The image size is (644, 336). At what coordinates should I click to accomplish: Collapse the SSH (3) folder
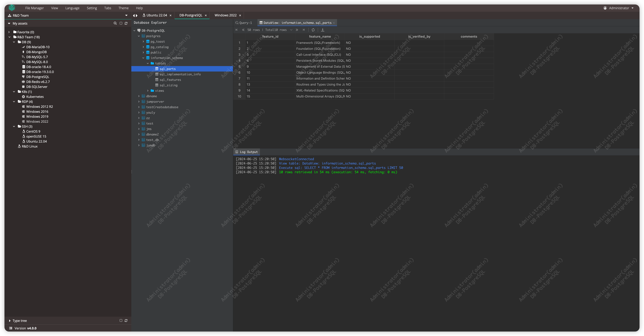[x=14, y=126]
